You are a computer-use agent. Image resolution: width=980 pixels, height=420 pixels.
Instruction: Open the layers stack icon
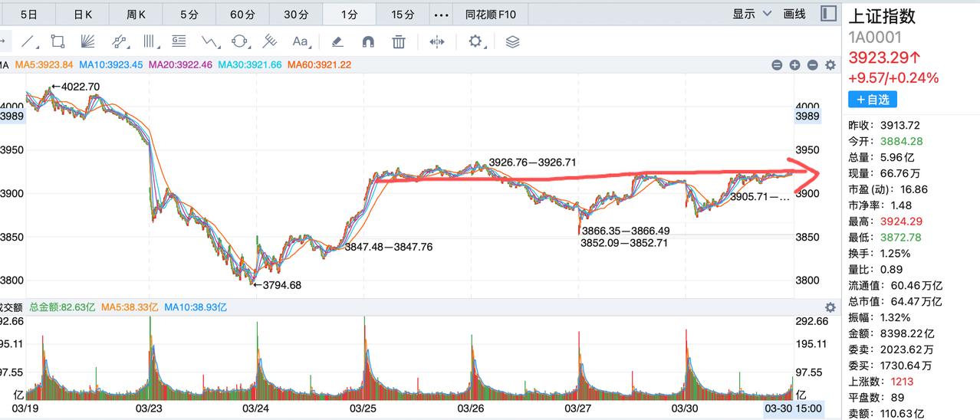[513, 41]
